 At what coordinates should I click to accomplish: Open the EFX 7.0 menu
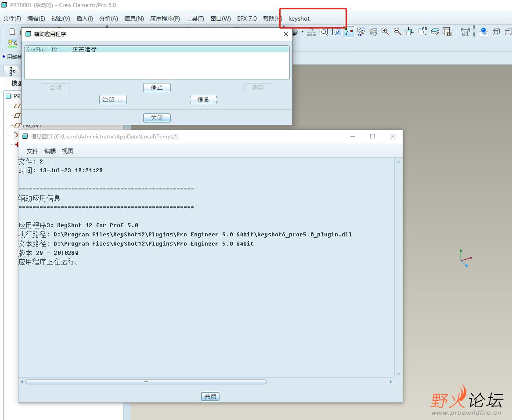point(247,18)
